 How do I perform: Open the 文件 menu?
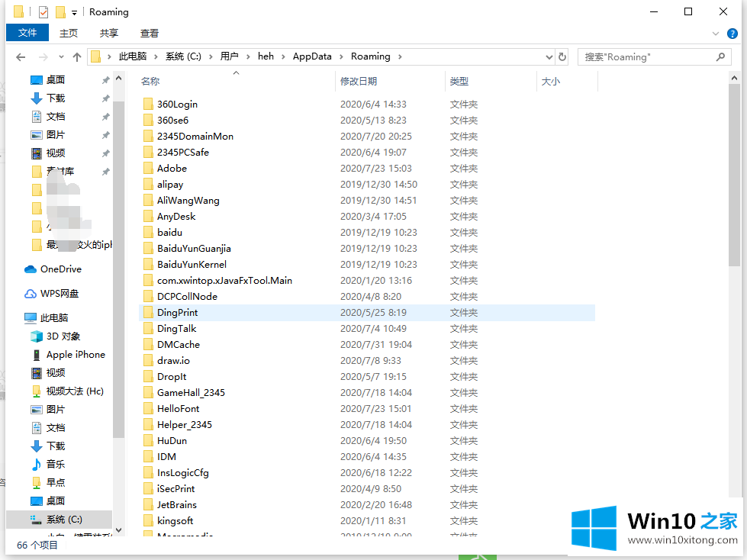coord(27,33)
